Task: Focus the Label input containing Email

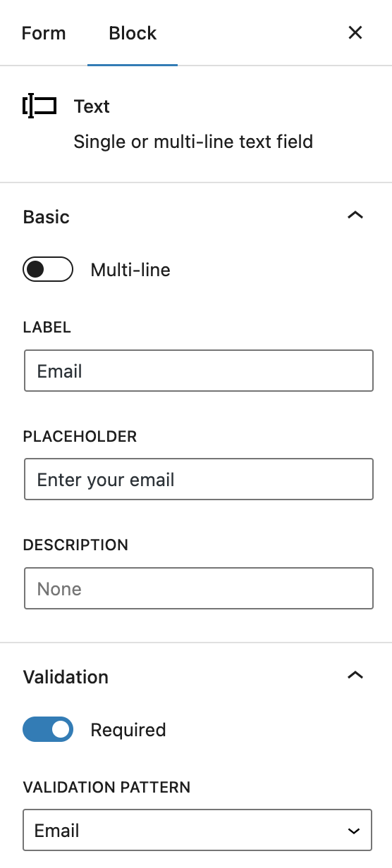Action: (x=199, y=371)
